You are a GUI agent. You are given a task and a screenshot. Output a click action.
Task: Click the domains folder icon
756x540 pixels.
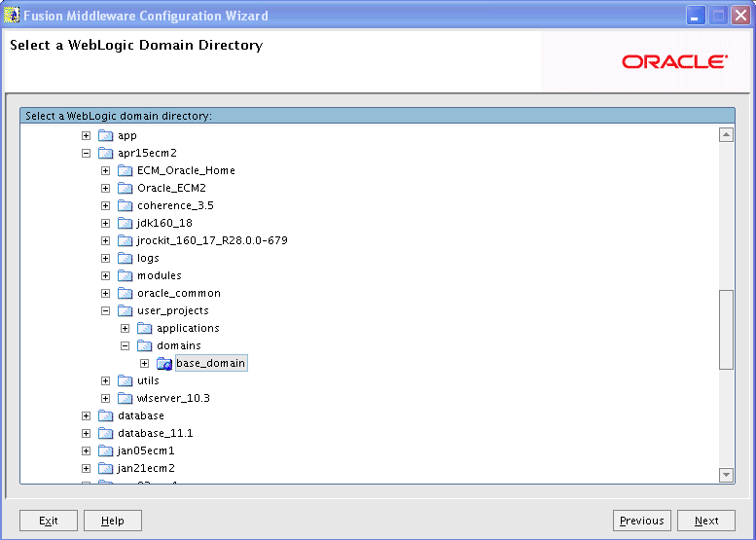[x=144, y=345]
